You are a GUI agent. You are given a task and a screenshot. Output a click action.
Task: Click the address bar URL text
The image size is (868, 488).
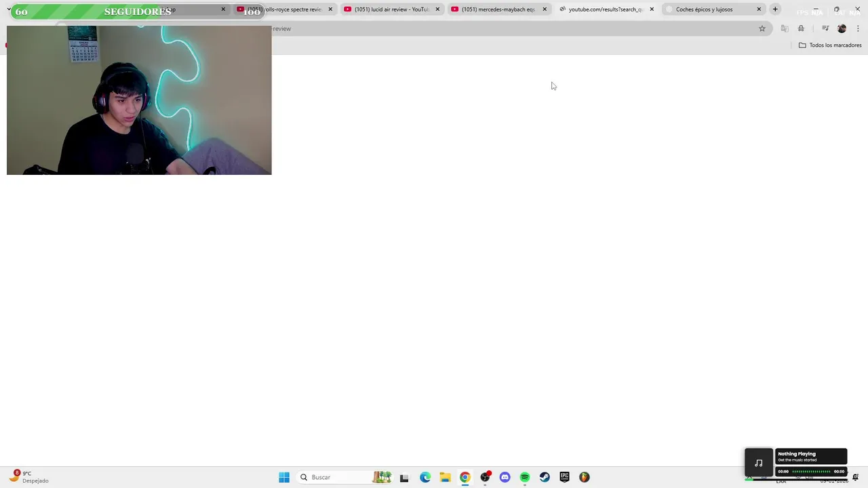[281, 28]
